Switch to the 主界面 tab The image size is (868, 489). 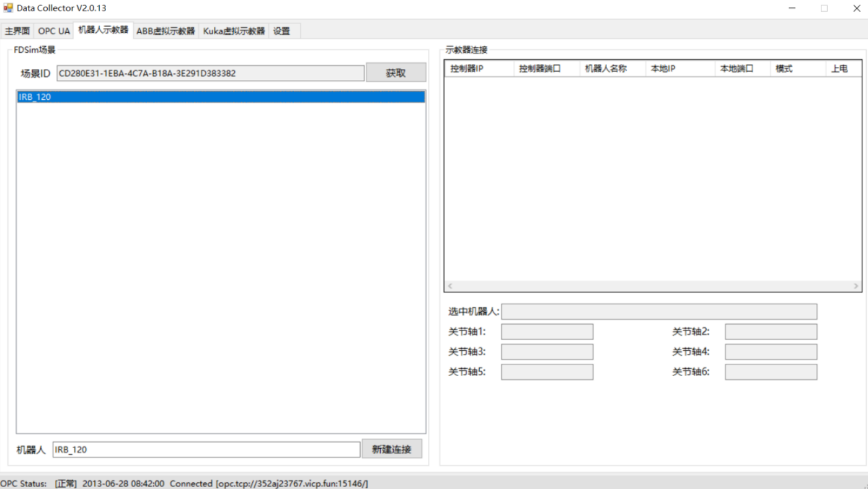17,31
